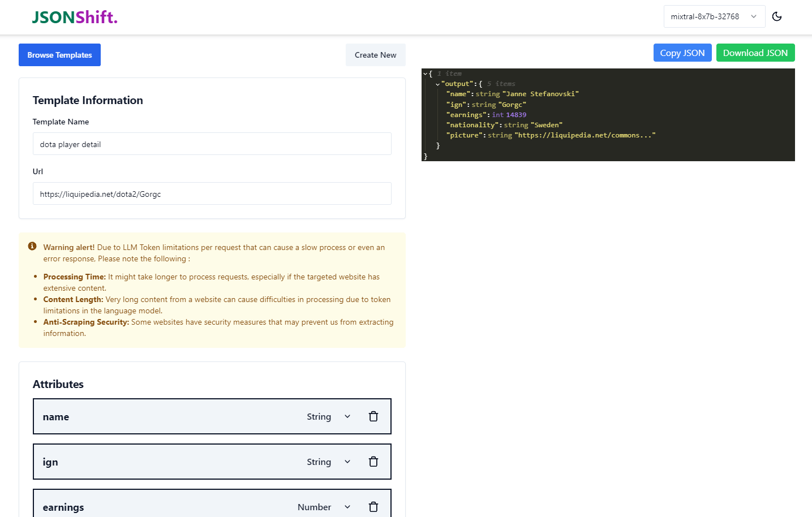Copy the JSON output
The image size is (812, 517).
pos(682,53)
